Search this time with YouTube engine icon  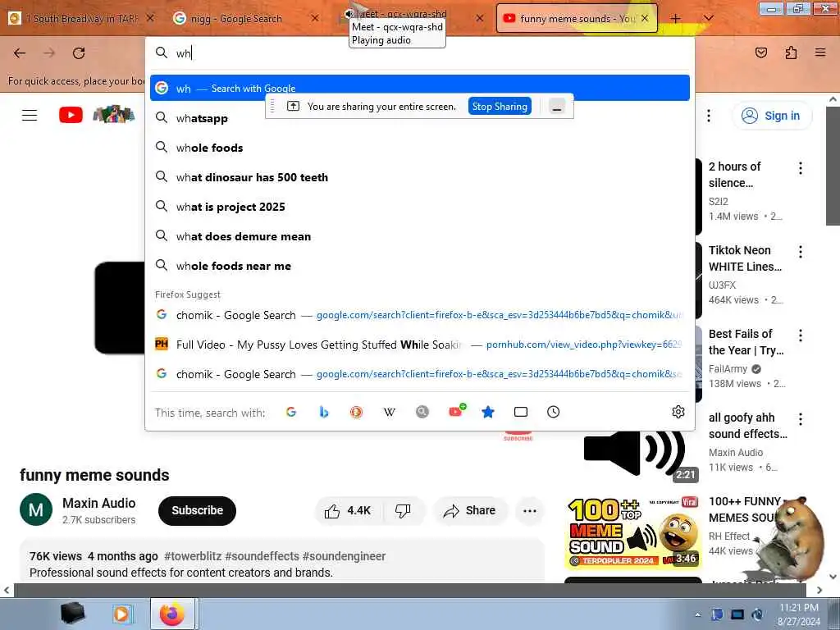[x=456, y=411]
